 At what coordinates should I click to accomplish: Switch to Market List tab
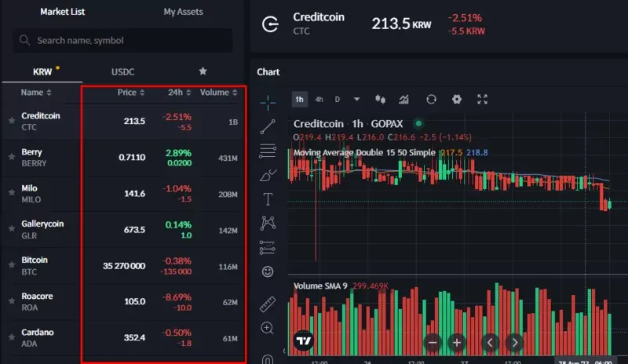[63, 12]
